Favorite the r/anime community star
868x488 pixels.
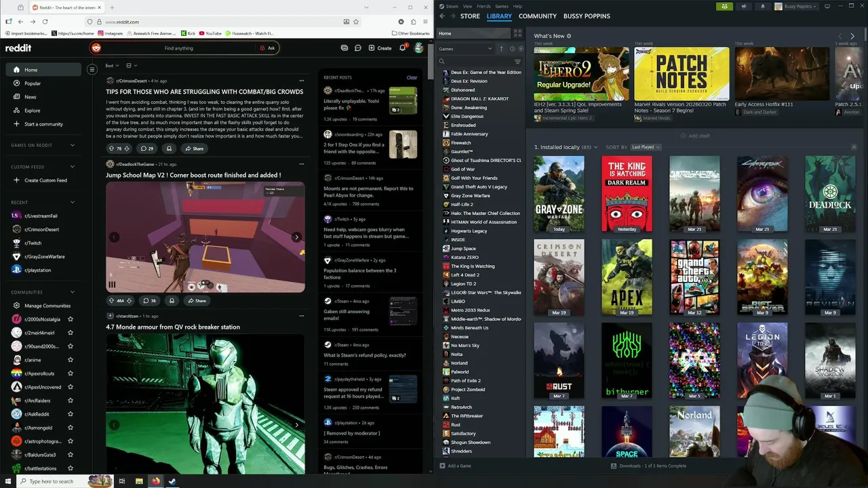(x=71, y=360)
